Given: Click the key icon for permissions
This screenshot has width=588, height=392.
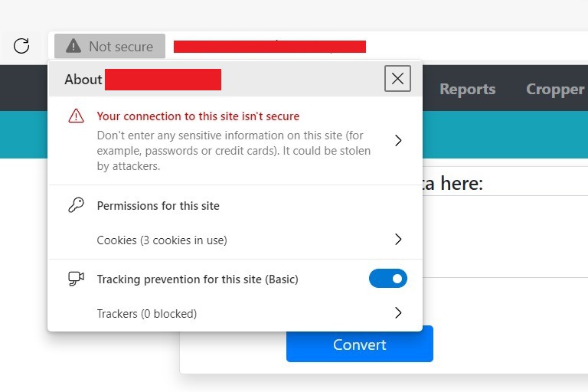Looking at the screenshot, I should click(x=76, y=205).
